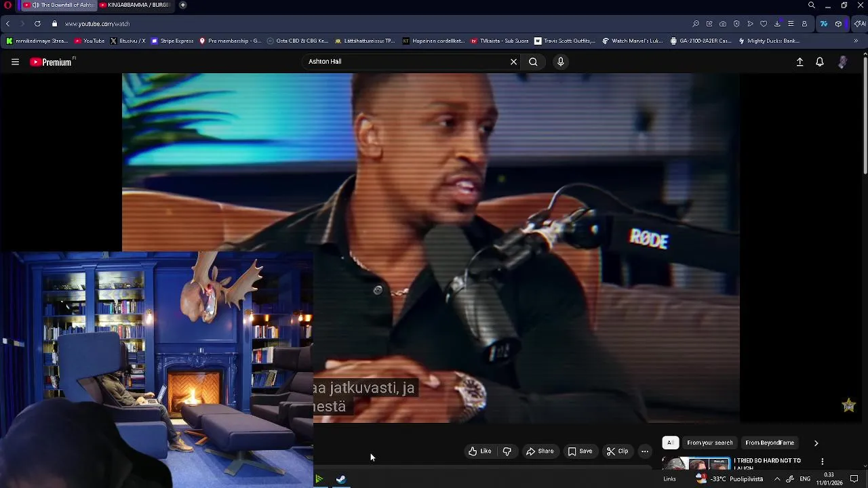The height and width of the screenshot is (488, 868).
Task: Reload the current page
Action: 37,24
